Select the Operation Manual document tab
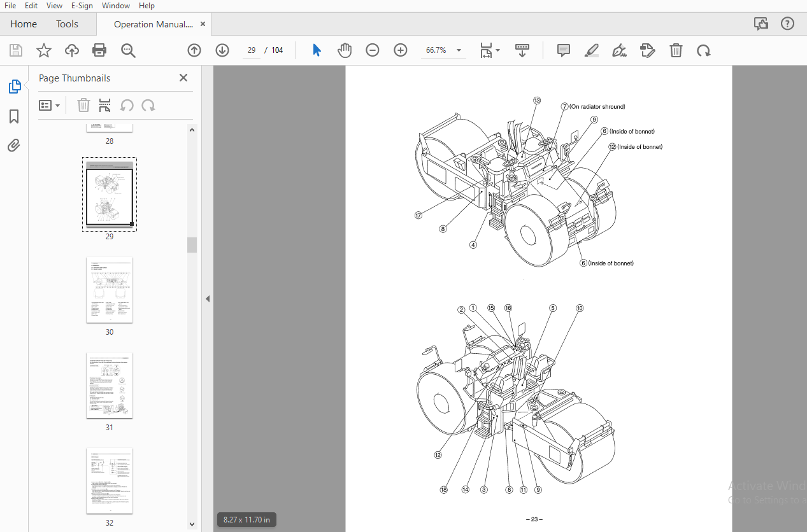The image size is (807, 532). click(x=153, y=24)
